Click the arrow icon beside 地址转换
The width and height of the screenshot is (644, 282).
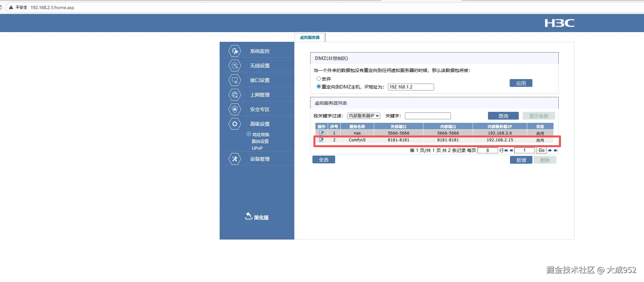coord(249,134)
